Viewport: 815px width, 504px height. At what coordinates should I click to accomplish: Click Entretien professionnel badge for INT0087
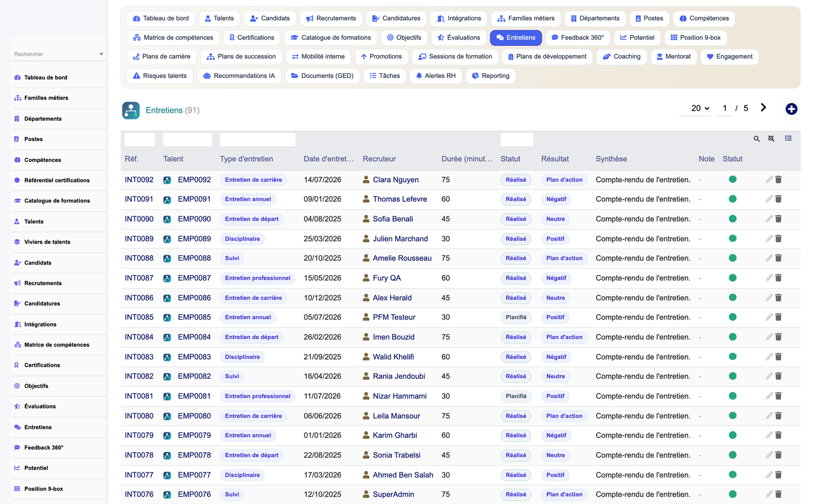click(x=258, y=278)
